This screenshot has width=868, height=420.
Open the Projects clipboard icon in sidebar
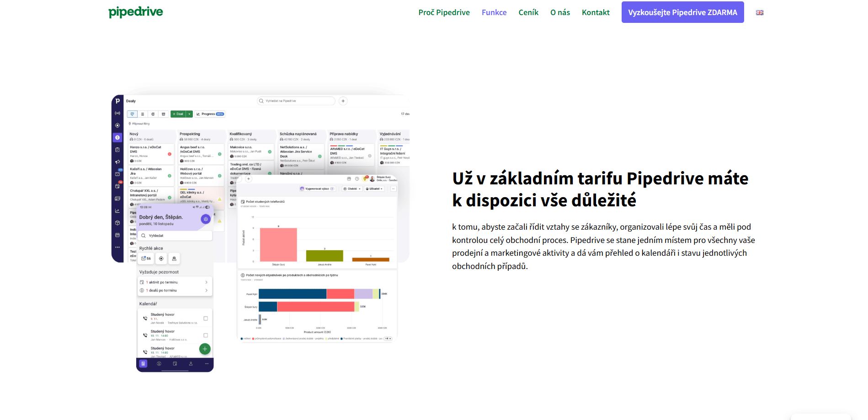[x=117, y=150]
